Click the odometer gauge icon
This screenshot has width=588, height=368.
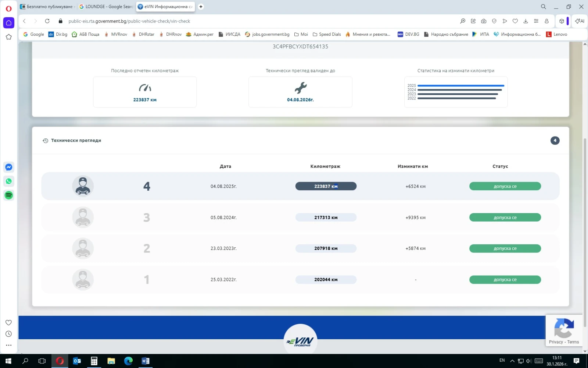tap(145, 88)
